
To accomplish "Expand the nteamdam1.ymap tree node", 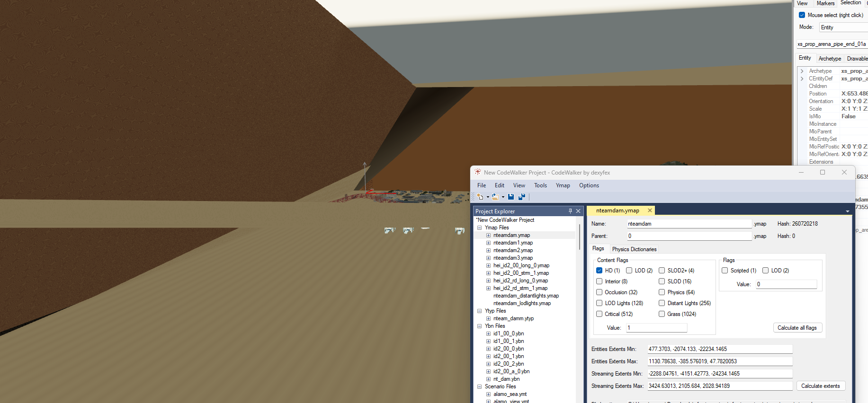I will (488, 243).
